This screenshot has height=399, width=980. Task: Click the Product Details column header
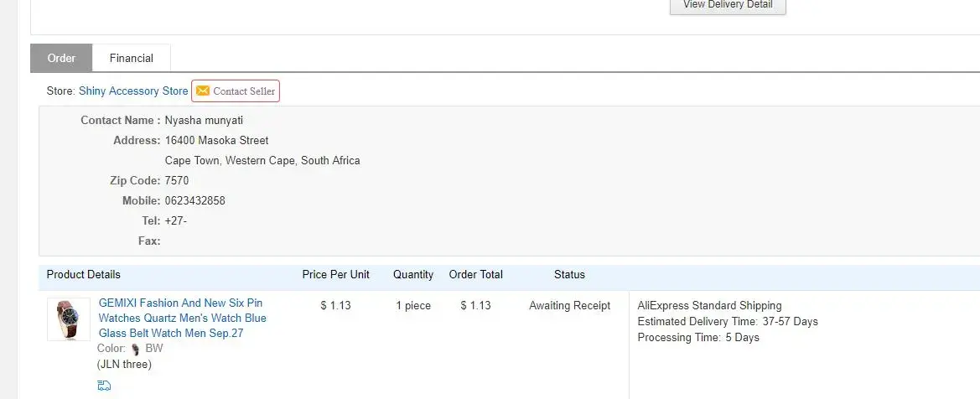click(84, 275)
